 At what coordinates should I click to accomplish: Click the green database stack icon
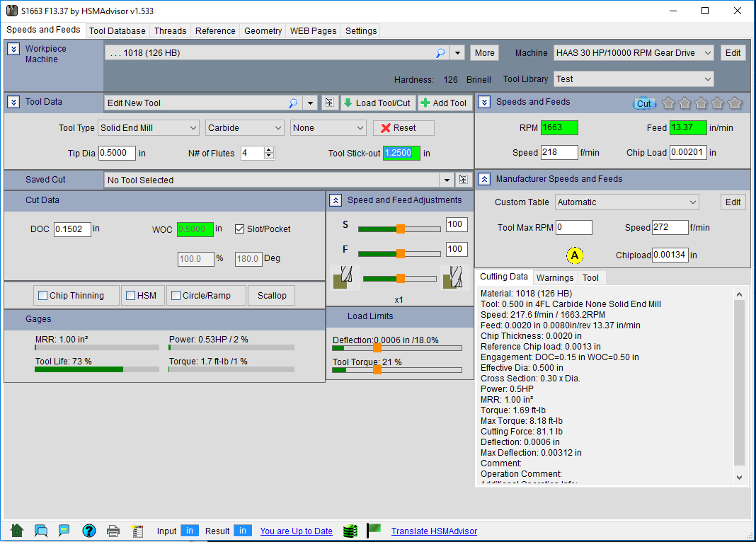[350, 531]
